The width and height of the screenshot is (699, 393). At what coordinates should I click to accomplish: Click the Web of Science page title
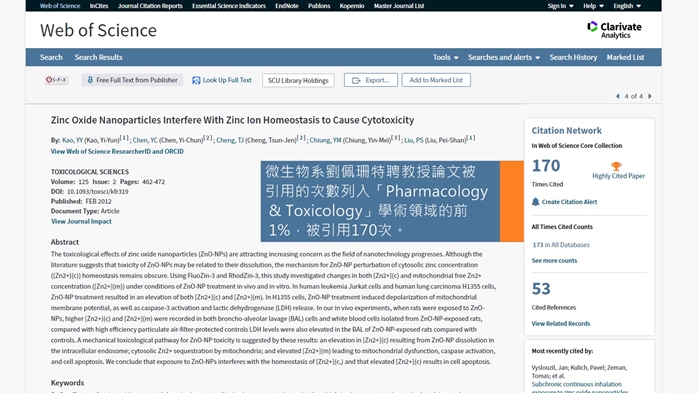click(x=98, y=30)
